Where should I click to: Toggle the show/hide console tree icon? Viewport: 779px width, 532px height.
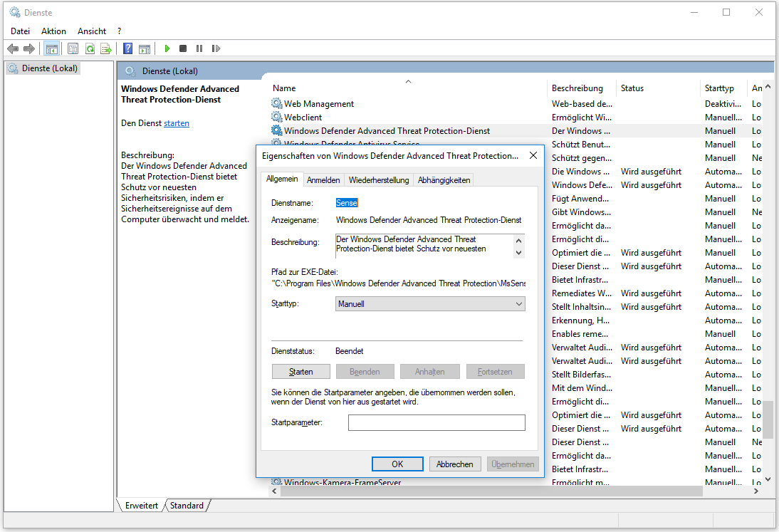[x=51, y=48]
